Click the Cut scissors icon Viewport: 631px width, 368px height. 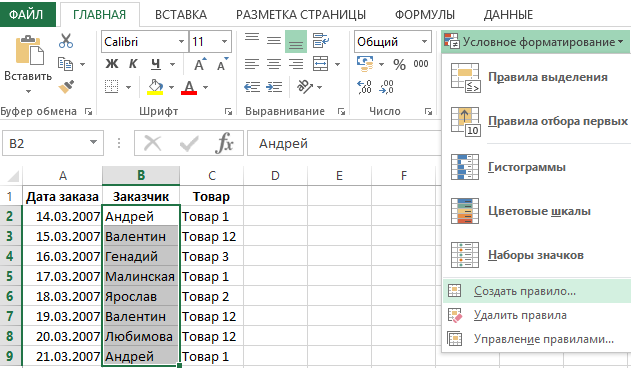[x=66, y=41]
